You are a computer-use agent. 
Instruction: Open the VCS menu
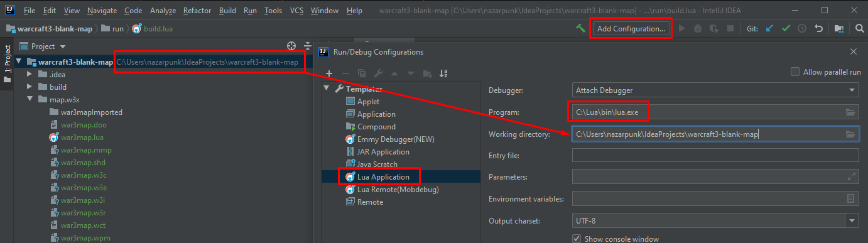[x=296, y=11]
